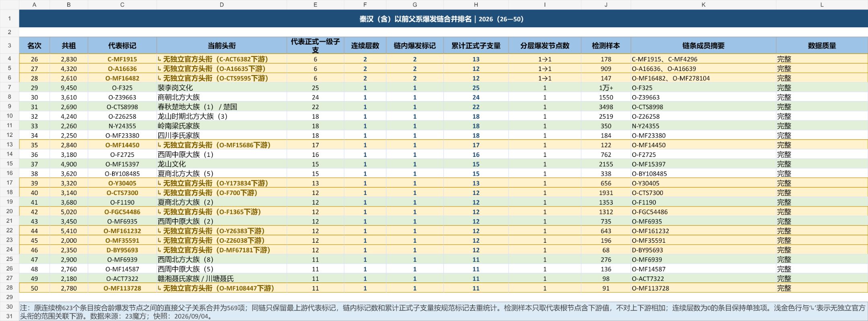Screen dimensions: 868x321
Task: Select the 裴李岗文化 cell
Action: click(x=221, y=87)
